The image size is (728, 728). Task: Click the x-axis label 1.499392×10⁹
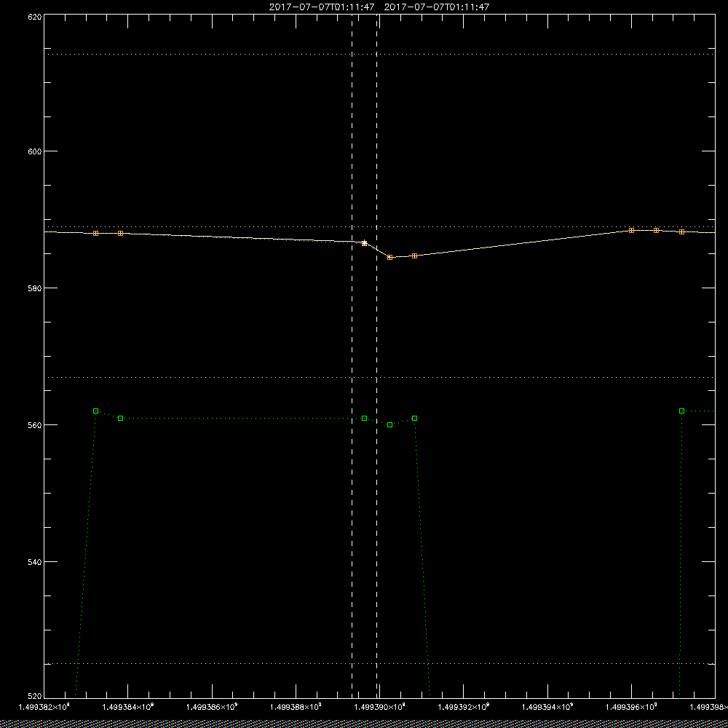[x=464, y=707]
